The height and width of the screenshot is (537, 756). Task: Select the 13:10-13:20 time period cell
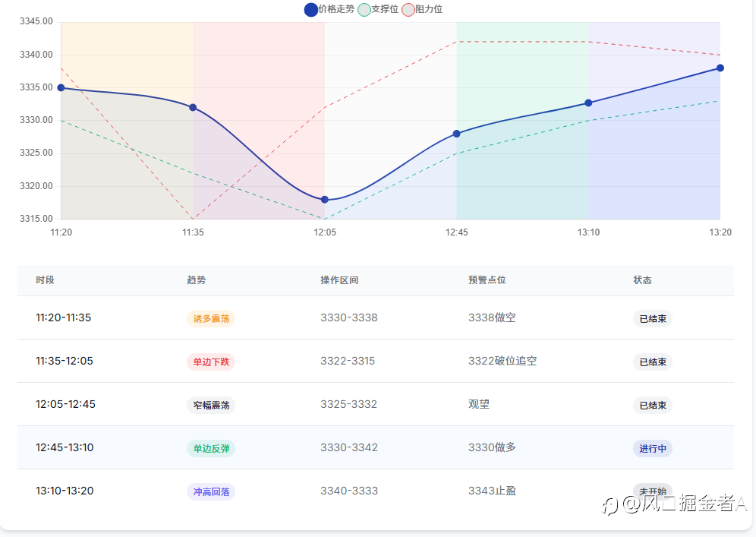pos(65,491)
